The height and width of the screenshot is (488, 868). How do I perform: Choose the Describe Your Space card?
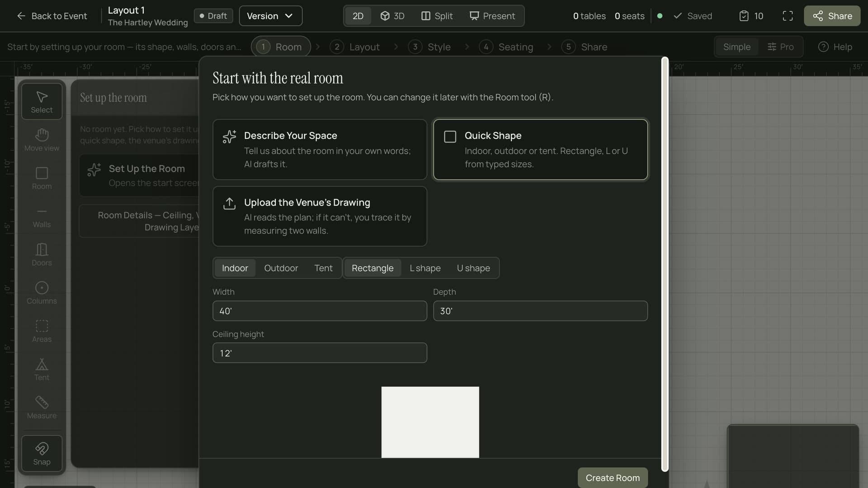(320, 150)
